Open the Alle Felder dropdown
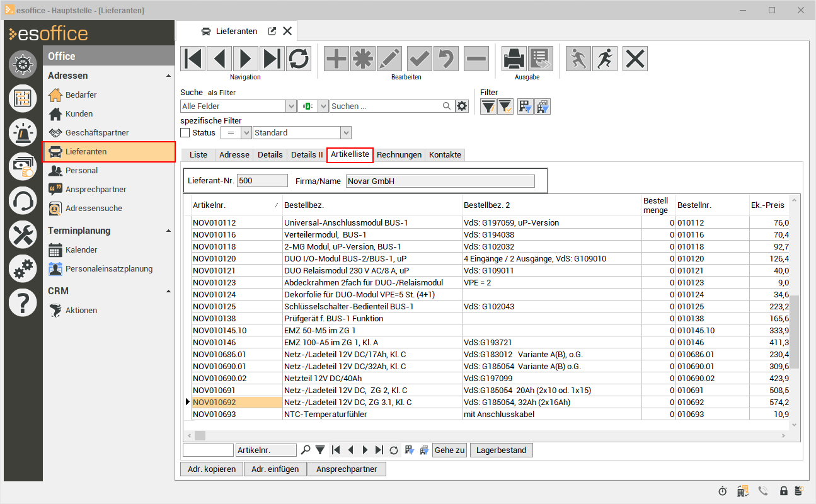 291,106
